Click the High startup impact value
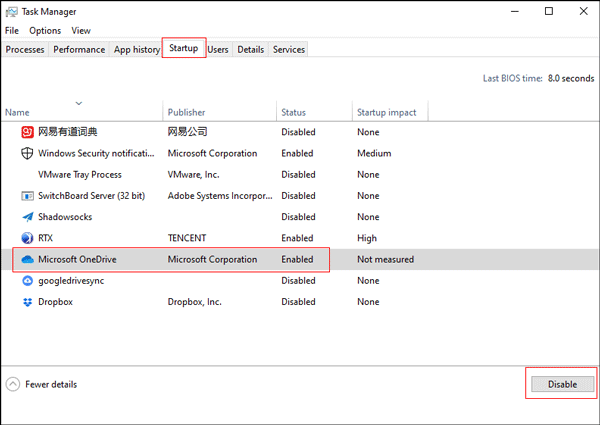This screenshot has height=425, width=600. [x=367, y=238]
